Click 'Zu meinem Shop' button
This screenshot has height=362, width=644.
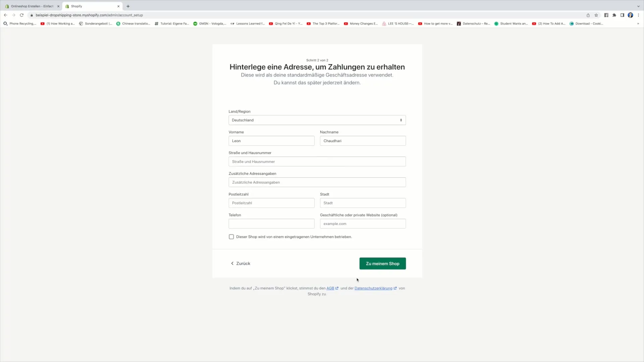click(382, 263)
